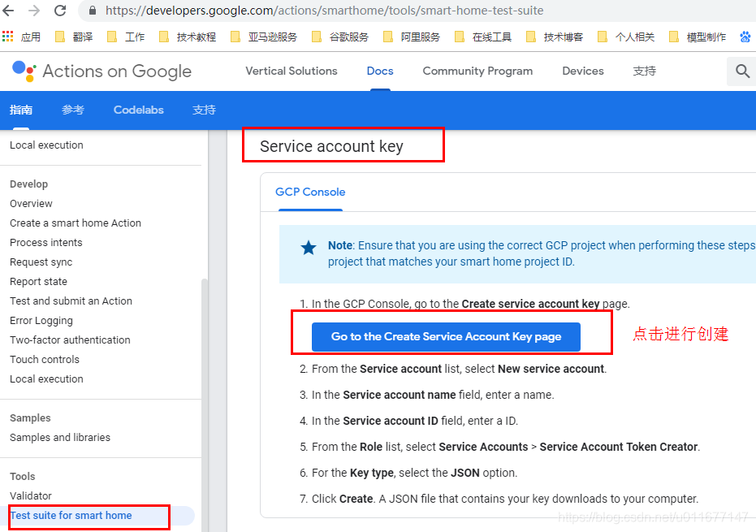This screenshot has width=756, height=532.
Task: Reload the page with the refresh icon
Action: [60, 10]
